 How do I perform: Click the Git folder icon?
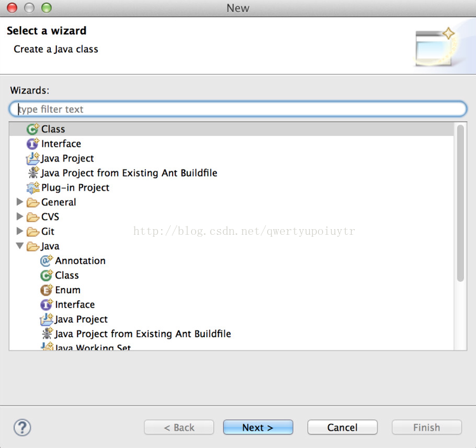click(x=33, y=231)
